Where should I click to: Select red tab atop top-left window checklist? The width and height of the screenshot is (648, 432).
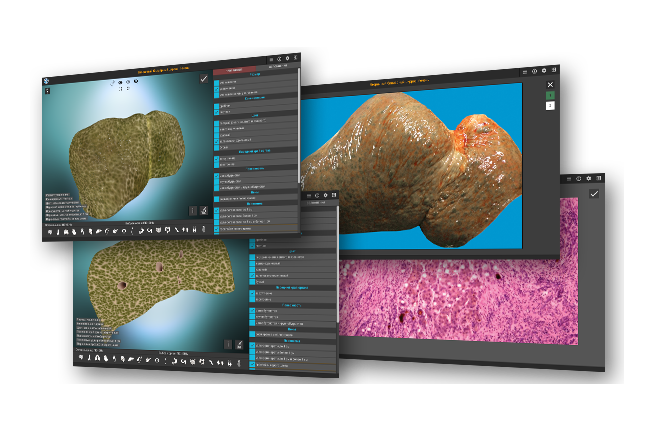(x=234, y=70)
